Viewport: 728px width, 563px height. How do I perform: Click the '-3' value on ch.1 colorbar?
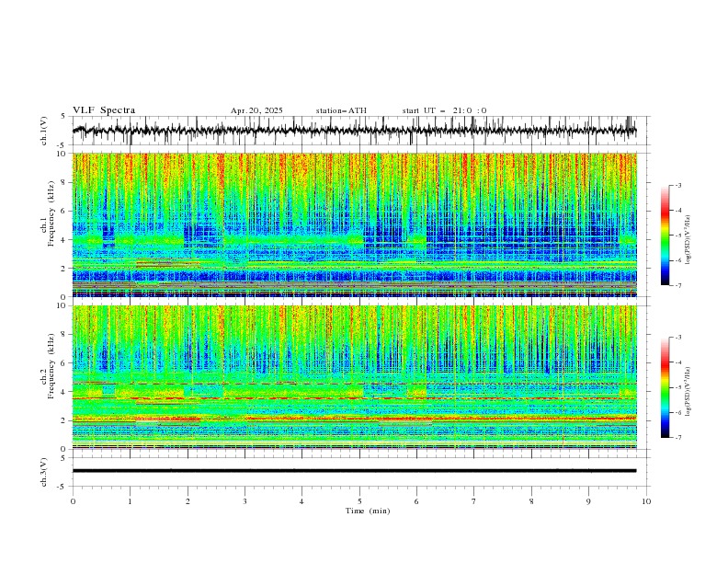point(677,185)
